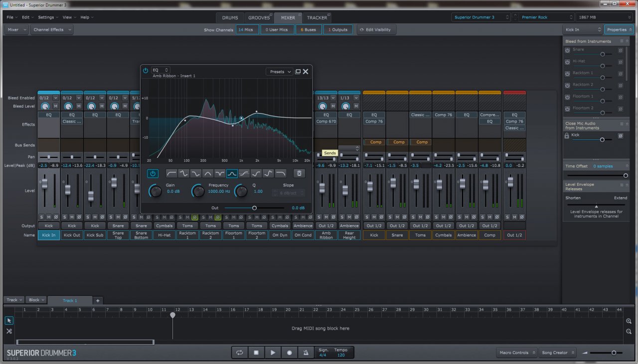638x364 pixels.
Task: Toggle 0 User Mics button
Action: pyautogui.click(x=277, y=30)
